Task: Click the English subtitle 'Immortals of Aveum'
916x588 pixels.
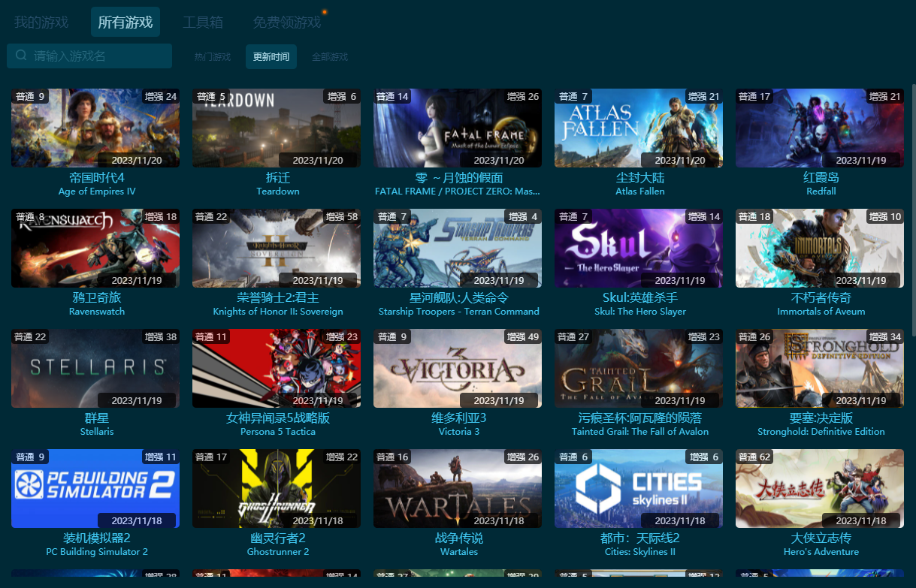Action: [821, 312]
